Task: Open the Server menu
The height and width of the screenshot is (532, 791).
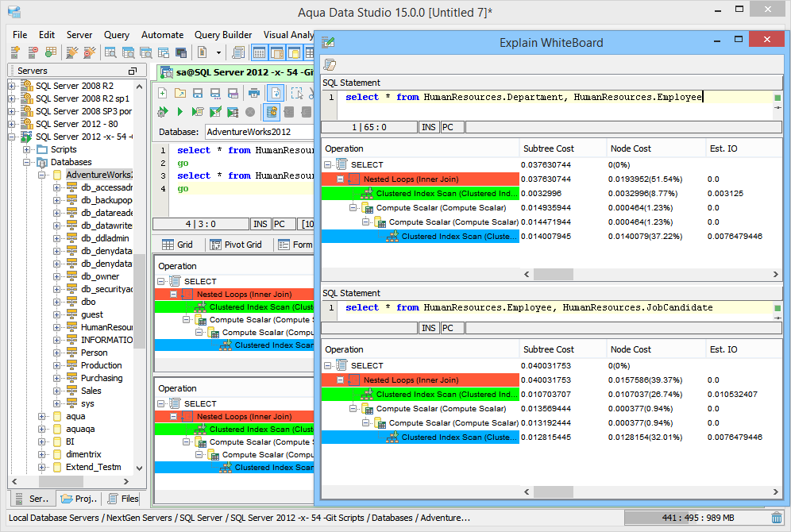Action: pyautogui.click(x=79, y=35)
